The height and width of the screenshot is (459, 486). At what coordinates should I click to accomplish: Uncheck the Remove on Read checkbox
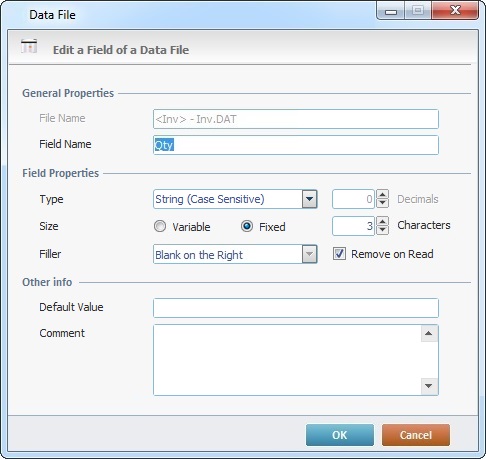[339, 254]
